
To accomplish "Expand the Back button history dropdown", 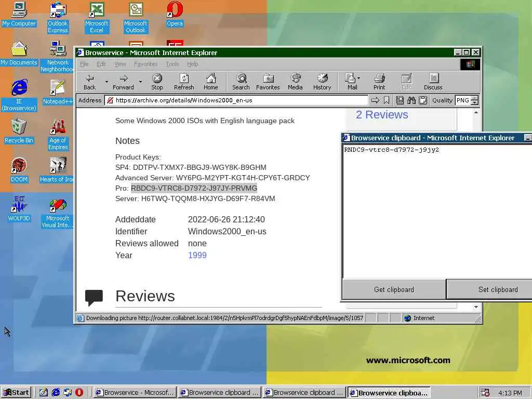I will coord(106,82).
